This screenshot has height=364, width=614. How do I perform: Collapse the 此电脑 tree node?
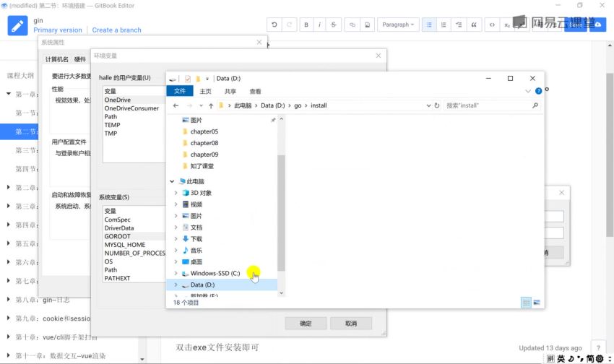tap(171, 181)
